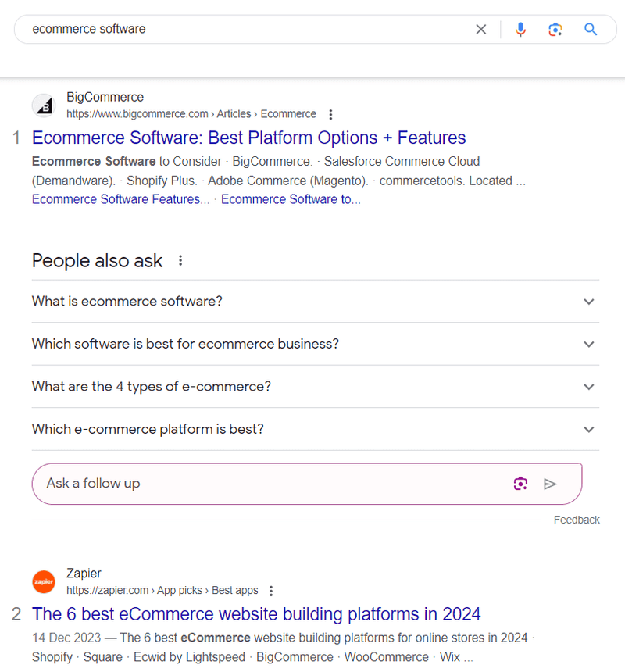This screenshot has height=672, width=625.
Task: Click the BigCommerce favicon logo
Action: pos(44,105)
